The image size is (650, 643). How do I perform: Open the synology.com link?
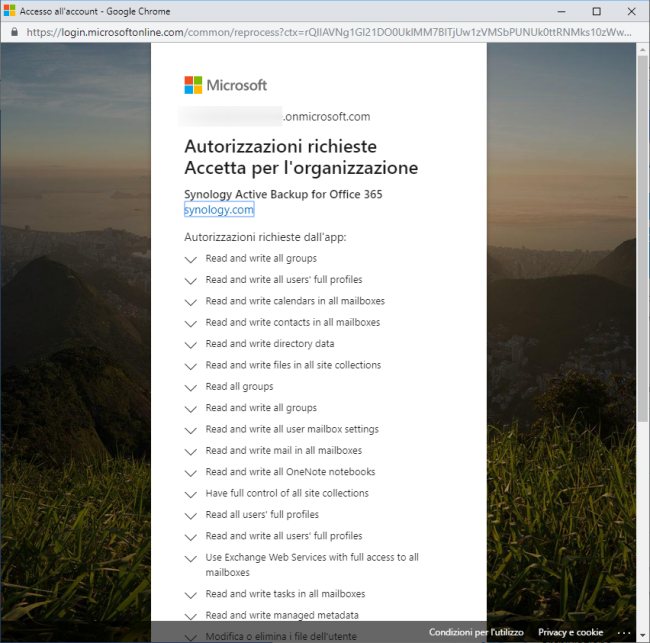[219, 210]
